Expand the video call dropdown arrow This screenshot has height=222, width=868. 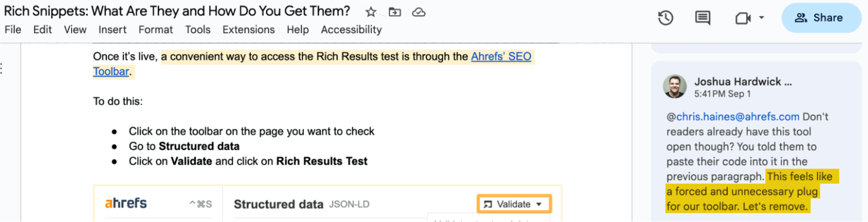coord(762,18)
